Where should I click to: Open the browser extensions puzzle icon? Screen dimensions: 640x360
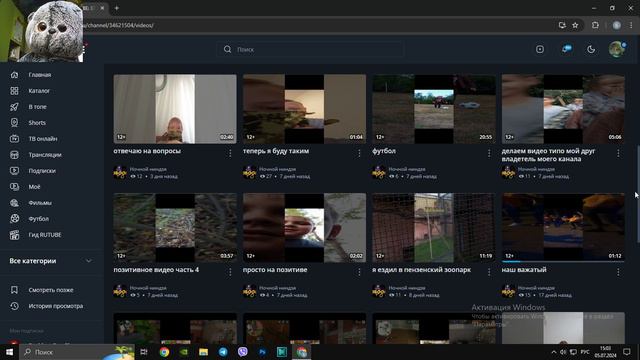pos(595,25)
